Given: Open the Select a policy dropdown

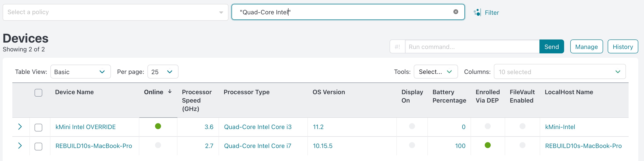Looking at the screenshot, I should (x=115, y=12).
